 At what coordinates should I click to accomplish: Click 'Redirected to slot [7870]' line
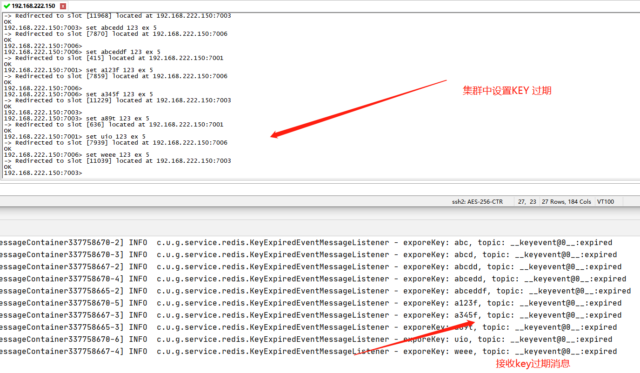point(116,34)
